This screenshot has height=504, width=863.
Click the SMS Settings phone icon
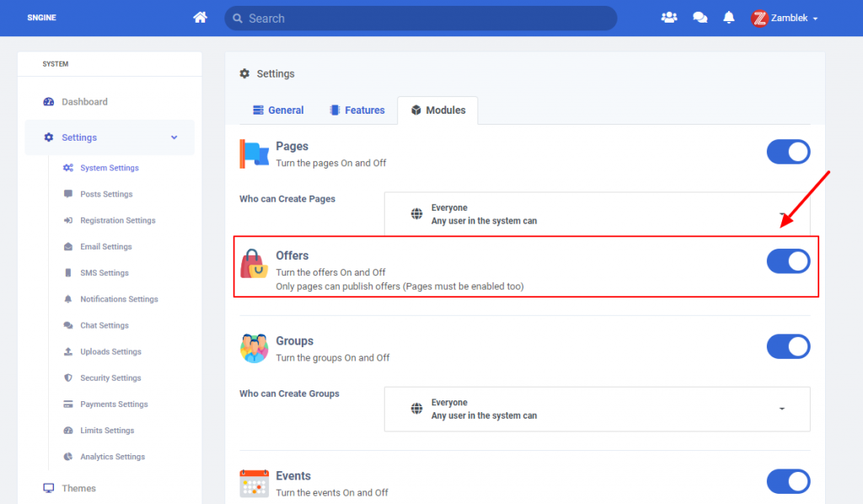67,273
